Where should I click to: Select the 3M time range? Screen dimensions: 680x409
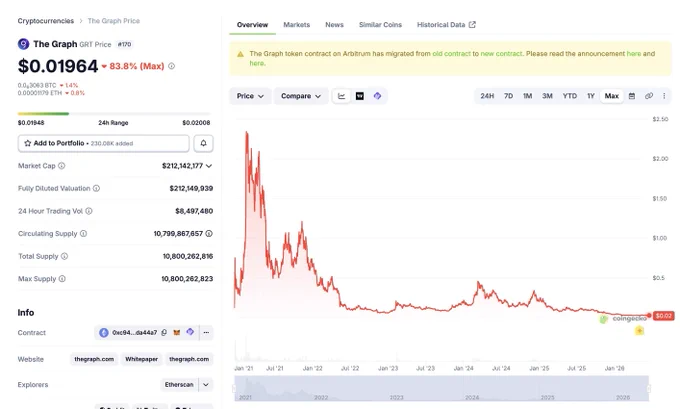click(547, 96)
